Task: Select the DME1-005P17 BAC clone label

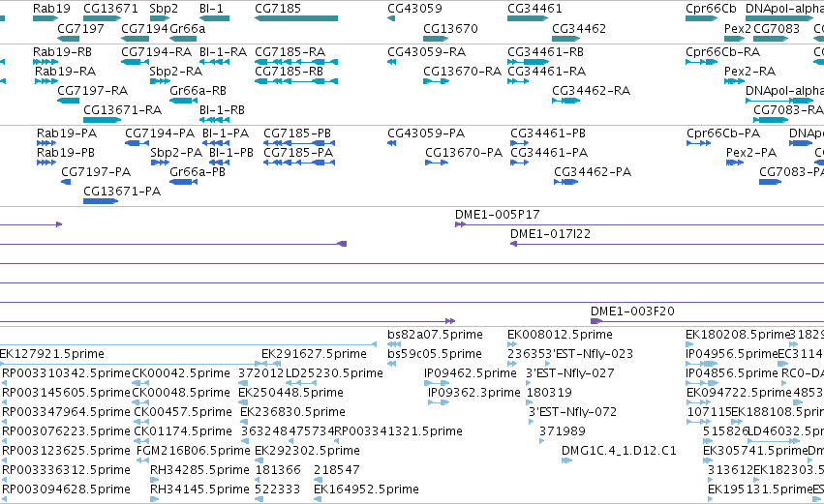Action: pyautogui.click(x=497, y=215)
